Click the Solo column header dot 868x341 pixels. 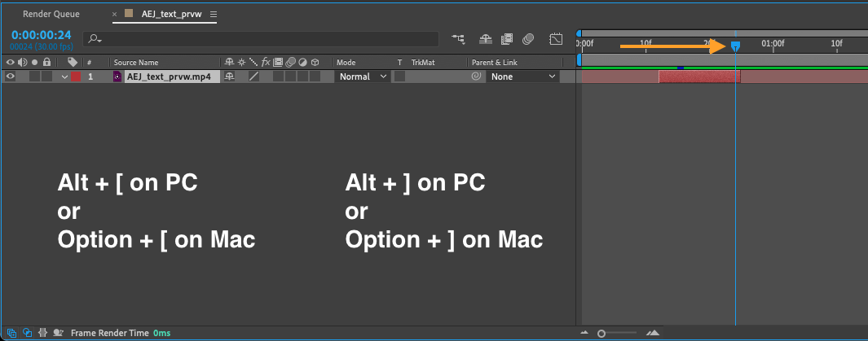[x=35, y=63]
